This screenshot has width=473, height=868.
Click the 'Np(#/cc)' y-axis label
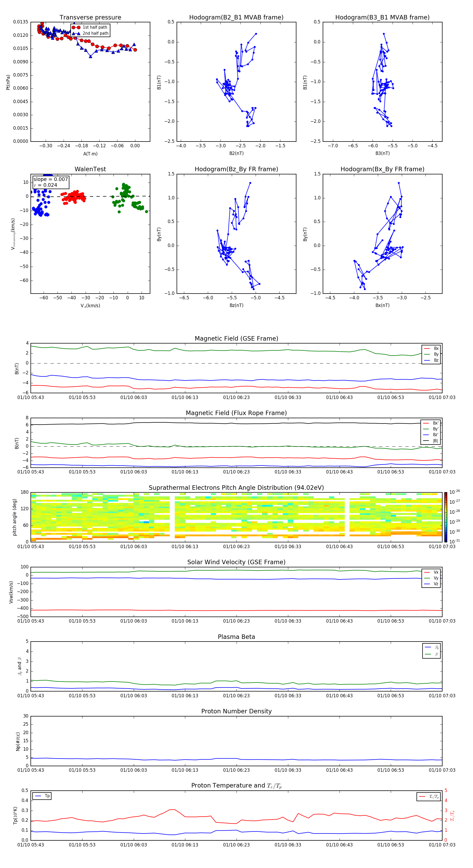18,741
